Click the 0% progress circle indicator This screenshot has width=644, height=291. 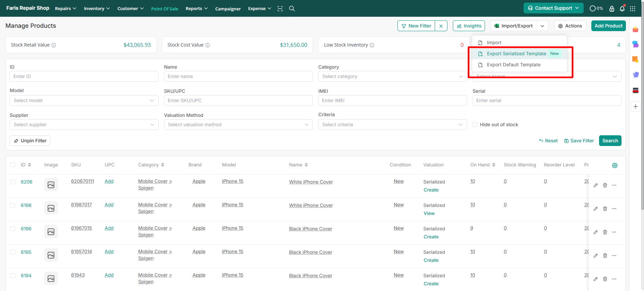point(596,8)
